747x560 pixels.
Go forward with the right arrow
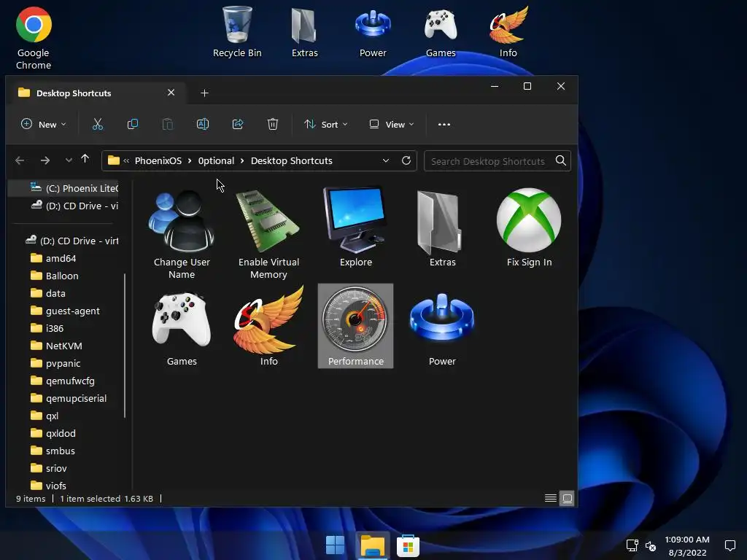45,160
